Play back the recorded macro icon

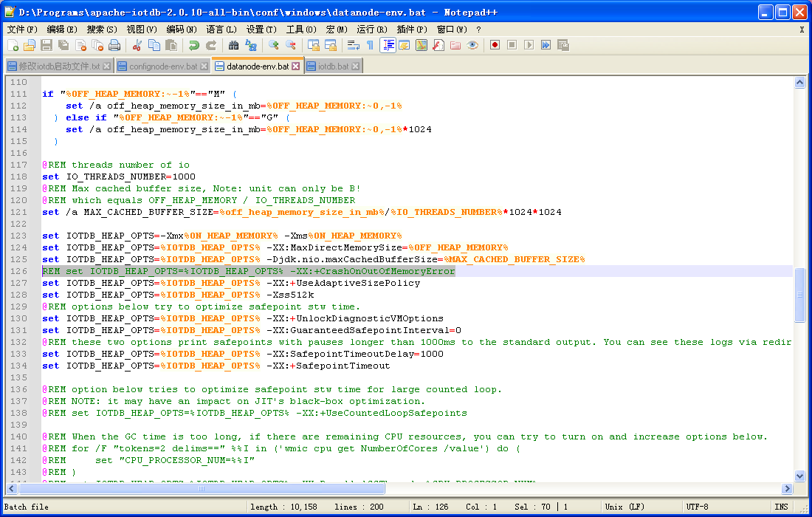[x=529, y=46]
